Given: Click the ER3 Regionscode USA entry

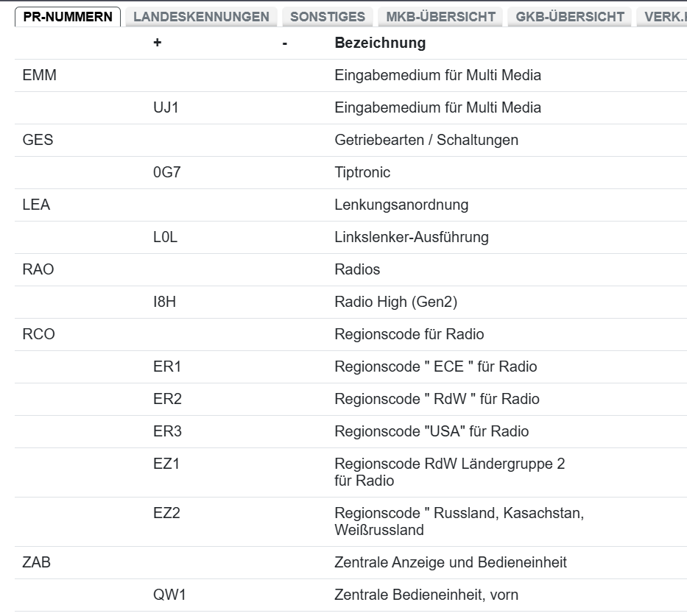Looking at the screenshot, I should 350,432.
